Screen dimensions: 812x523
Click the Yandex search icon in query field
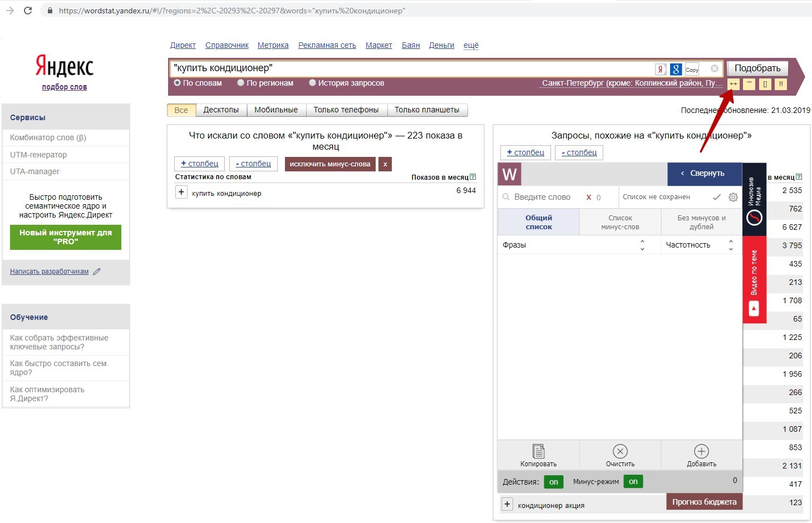(661, 69)
